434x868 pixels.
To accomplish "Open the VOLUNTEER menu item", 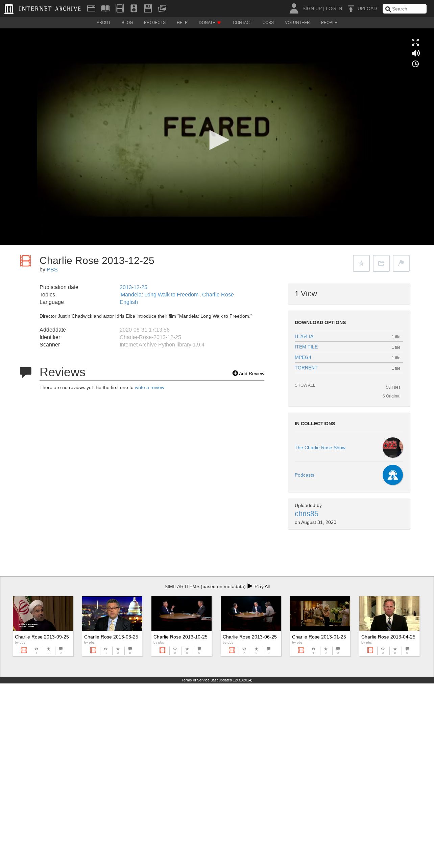I will 297,23.
